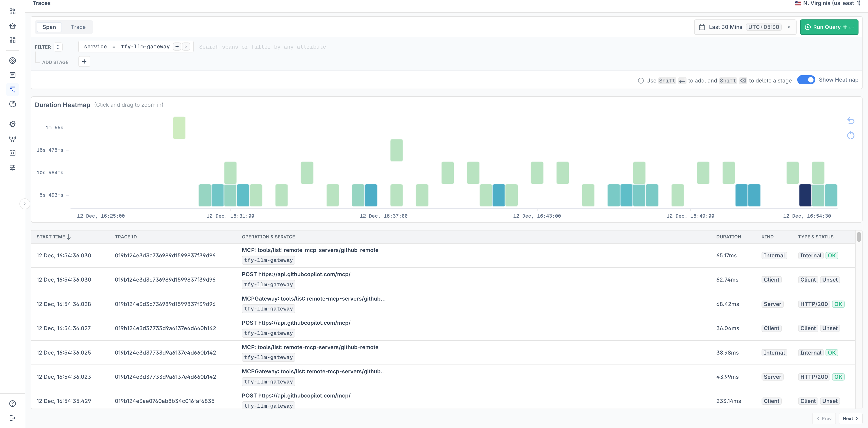Open the bot/agents section in the sidebar
This screenshot has height=428, width=868.
12,26
